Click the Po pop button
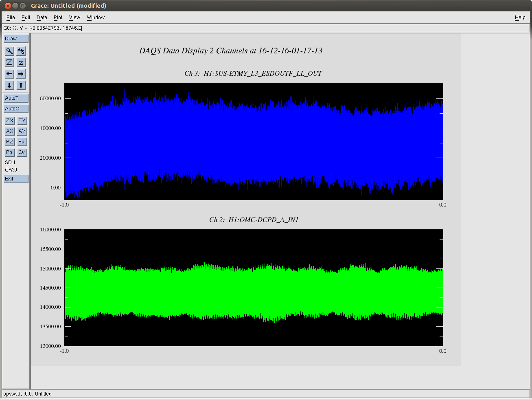Screen dimensions: 532x400 pyautogui.click(x=9, y=152)
